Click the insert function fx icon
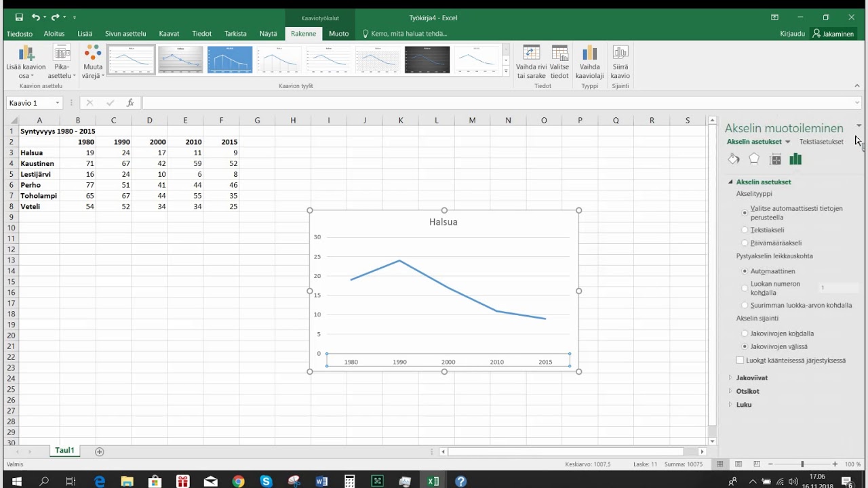This screenshot has height=488, width=868. coord(130,103)
